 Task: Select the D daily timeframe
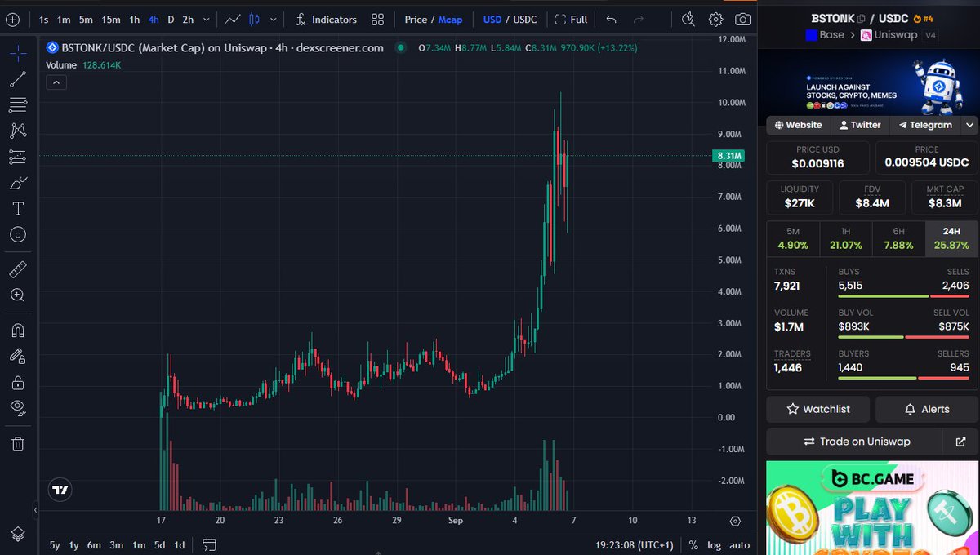pos(171,19)
